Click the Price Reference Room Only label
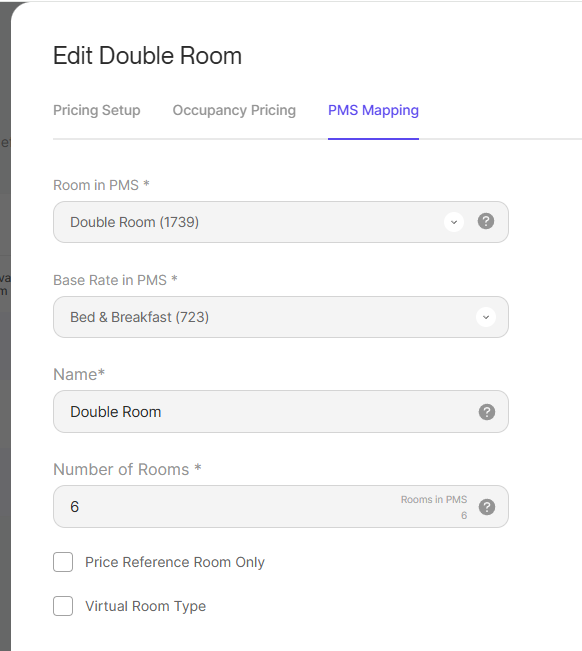582x651 pixels. point(175,562)
